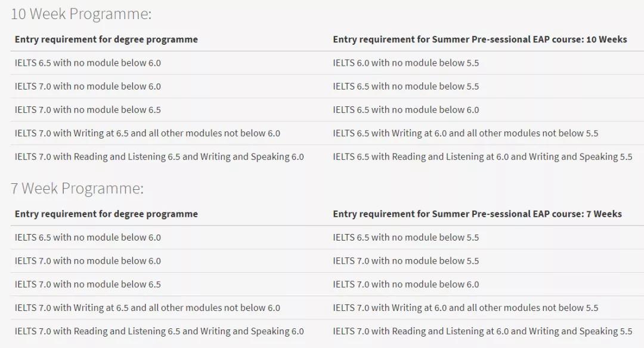This screenshot has width=644, height=348.
Task: Click 10 Week degree cell "IELTS 7.0, no module below 6.5"
Action: coord(88,110)
